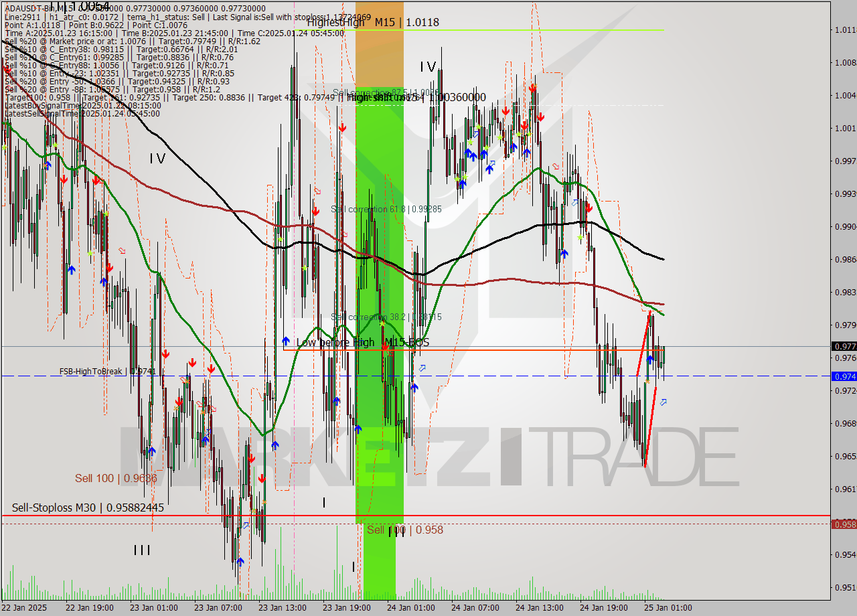Screen dimensions: 857x616
Task: Click the 23 Jan 01:00 time label
Action: pyautogui.click(x=153, y=608)
